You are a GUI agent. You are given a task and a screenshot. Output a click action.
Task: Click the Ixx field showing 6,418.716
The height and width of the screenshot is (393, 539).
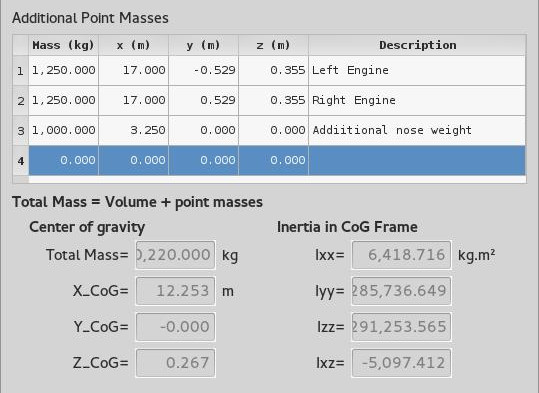[x=401, y=255]
